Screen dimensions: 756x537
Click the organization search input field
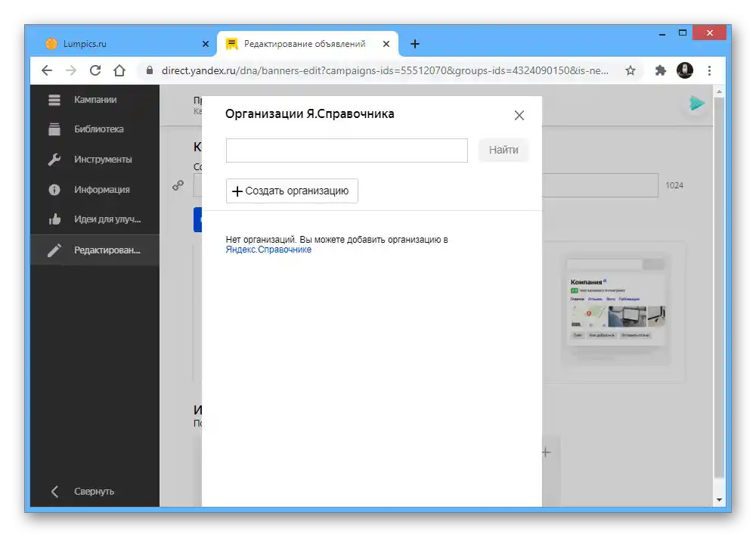347,150
